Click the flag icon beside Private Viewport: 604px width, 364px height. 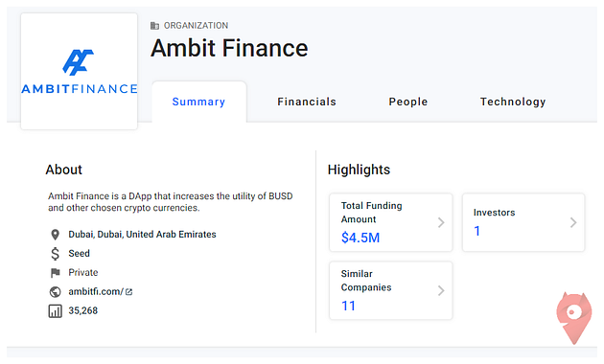(55, 273)
